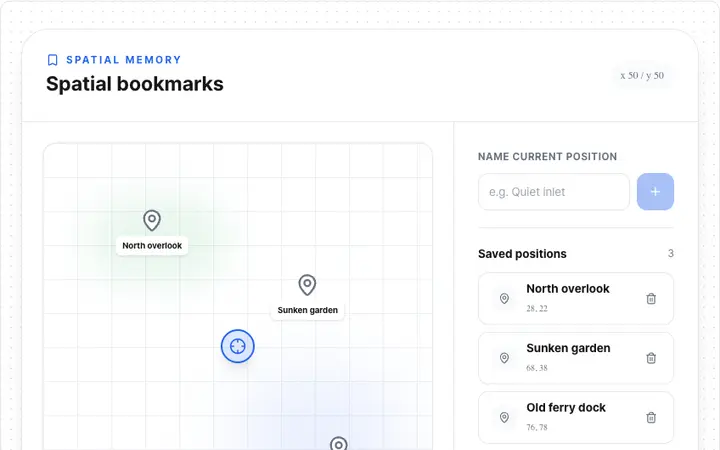Delete the North overlook bookmark

(x=651, y=298)
